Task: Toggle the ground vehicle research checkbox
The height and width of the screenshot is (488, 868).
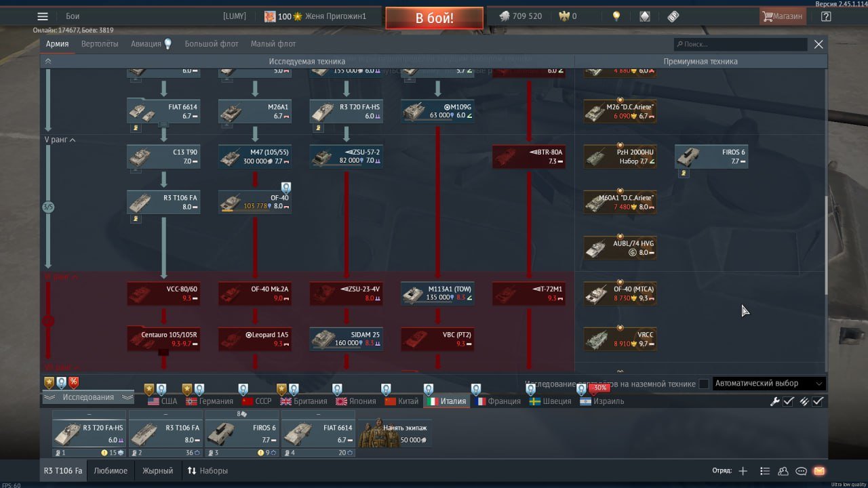Action: (704, 384)
